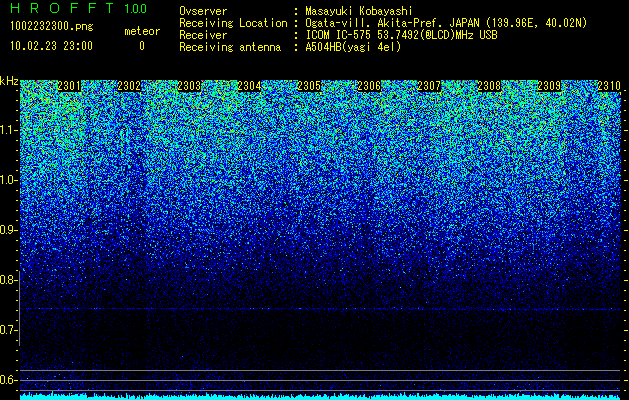Click the kHz axis unit label
Viewport: 629px width, 400px height.
tap(9, 81)
